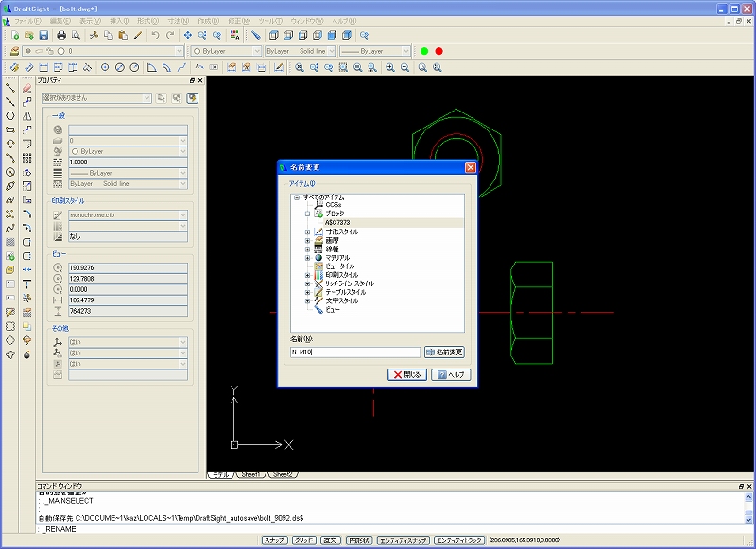Viewport: 756px width, 549px height.
Task: Activate the Pan tool icon
Action: point(187,35)
